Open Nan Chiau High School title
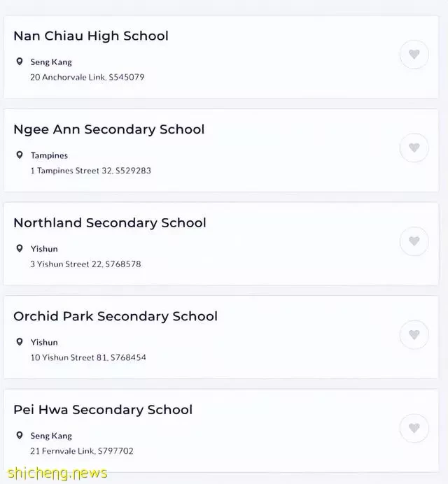 pyautogui.click(x=91, y=36)
